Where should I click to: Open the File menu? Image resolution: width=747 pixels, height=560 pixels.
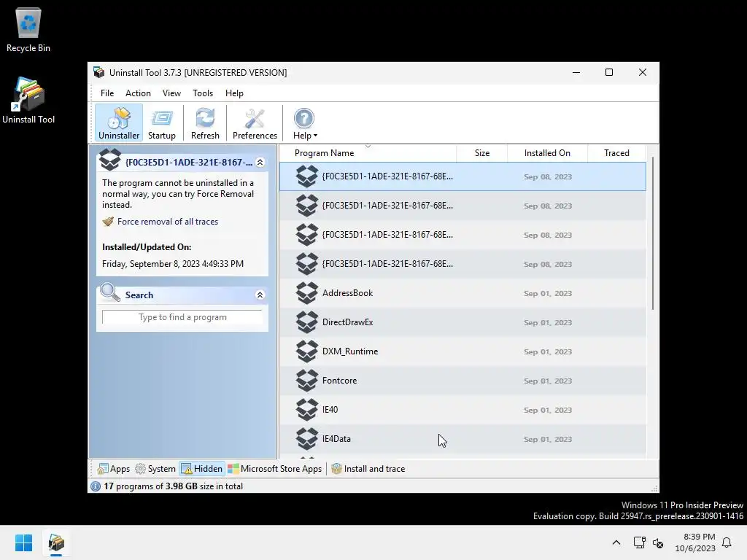click(107, 93)
